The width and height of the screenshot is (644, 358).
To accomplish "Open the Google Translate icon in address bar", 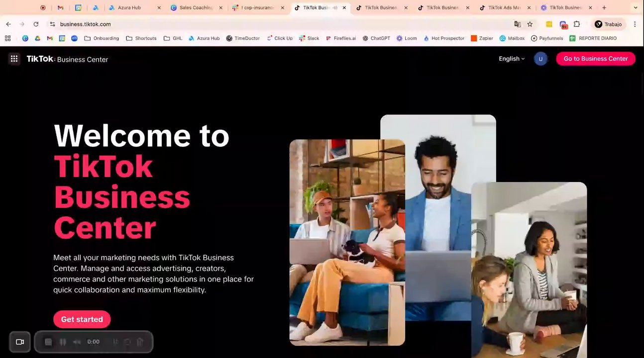I will point(517,24).
